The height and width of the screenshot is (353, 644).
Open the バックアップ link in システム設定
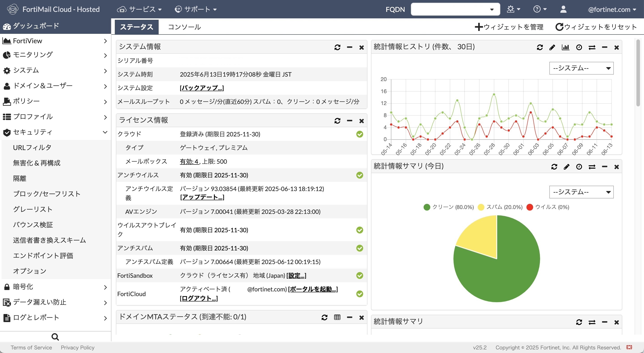pyautogui.click(x=201, y=88)
